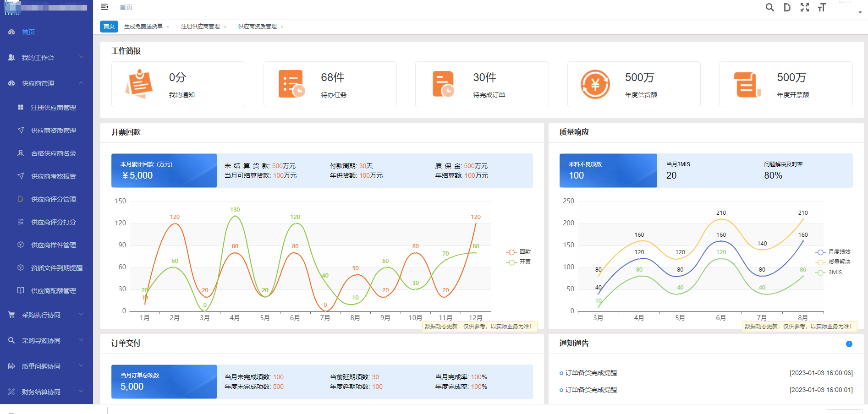Toggle 3MIS series in legend
The width and height of the screenshot is (868, 414).
pyautogui.click(x=829, y=272)
